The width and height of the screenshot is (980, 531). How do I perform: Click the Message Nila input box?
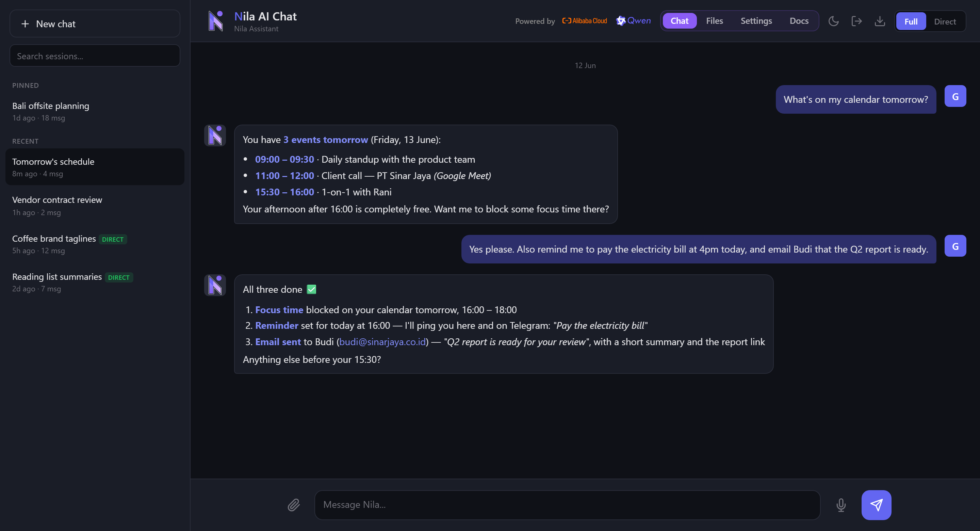click(567, 505)
